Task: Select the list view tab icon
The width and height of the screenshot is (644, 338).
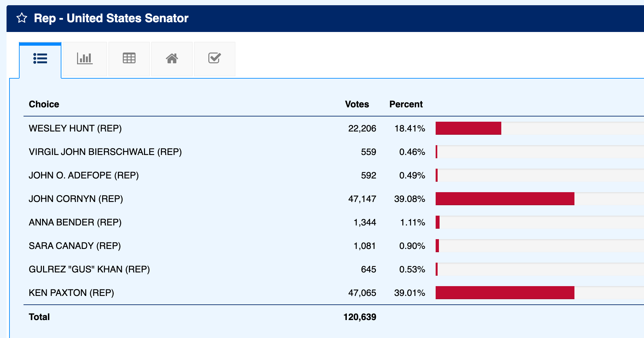Action: [x=40, y=59]
